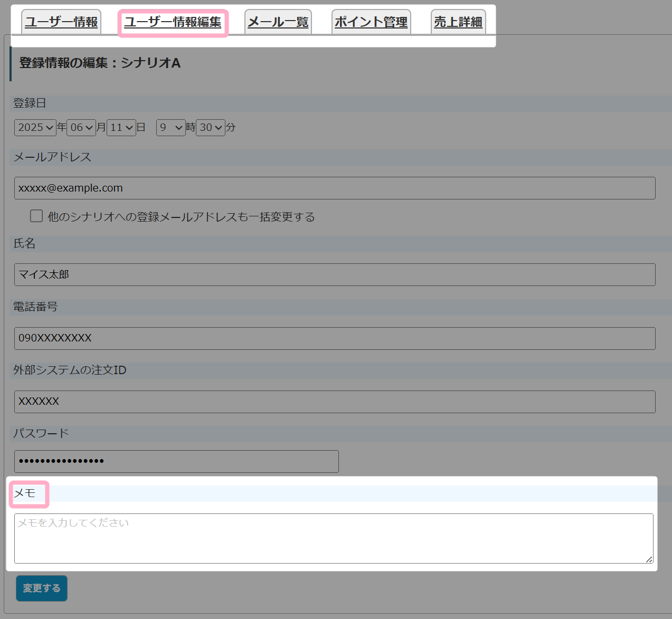The image size is (672, 619).
Task: Open the minute dropdown showing 30
Action: pos(211,128)
